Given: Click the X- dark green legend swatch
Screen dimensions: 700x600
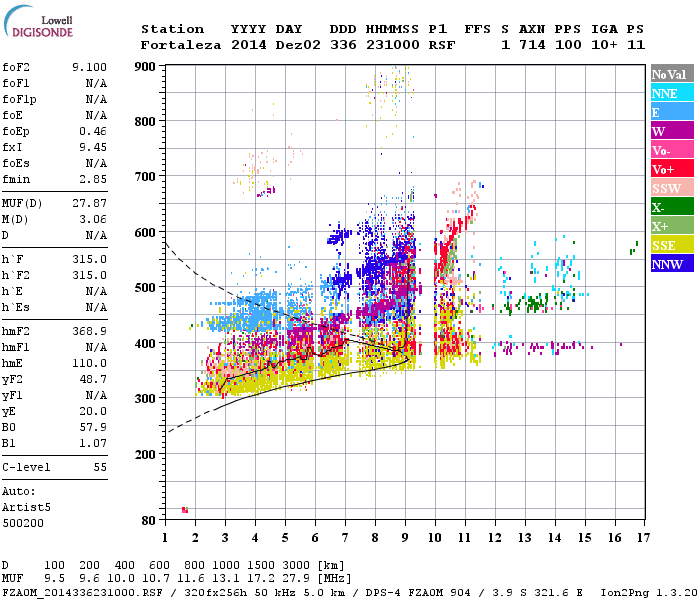Looking at the screenshot, I should click(672, 207).
